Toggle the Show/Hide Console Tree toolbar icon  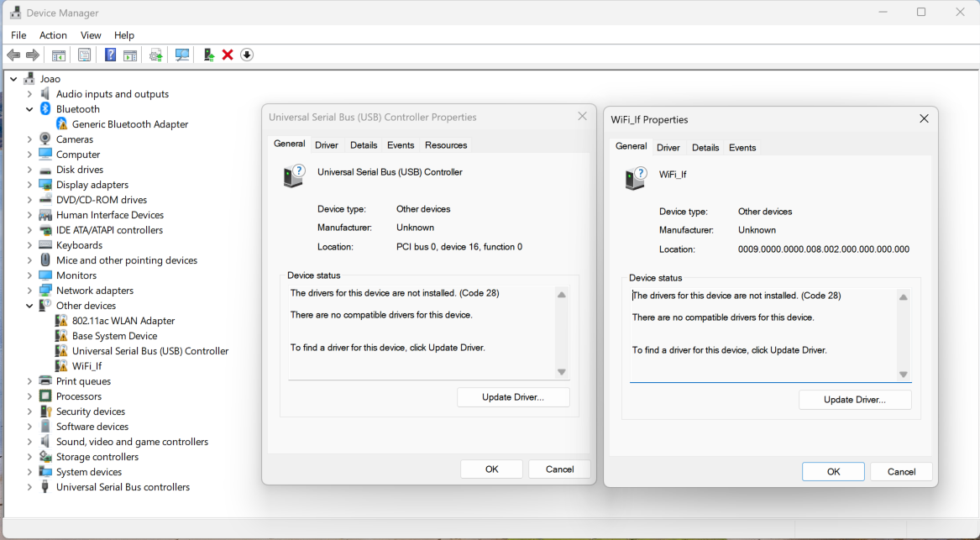(x=58, y=55)
